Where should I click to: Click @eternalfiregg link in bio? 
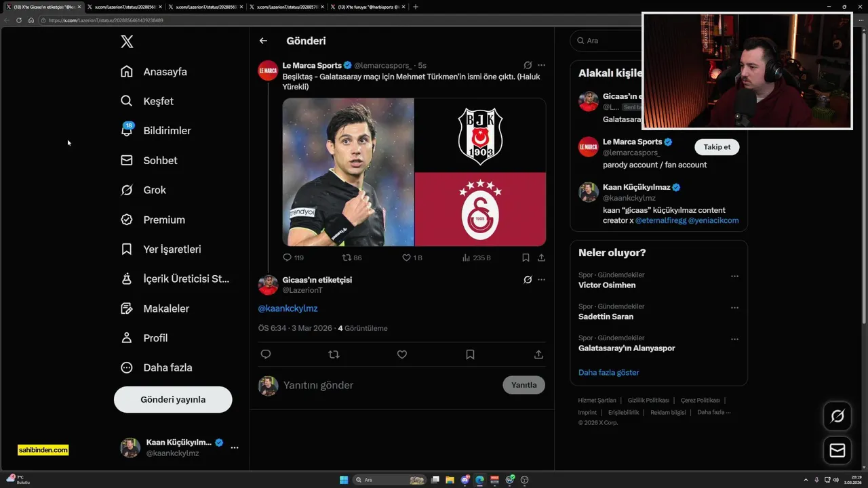660,221
